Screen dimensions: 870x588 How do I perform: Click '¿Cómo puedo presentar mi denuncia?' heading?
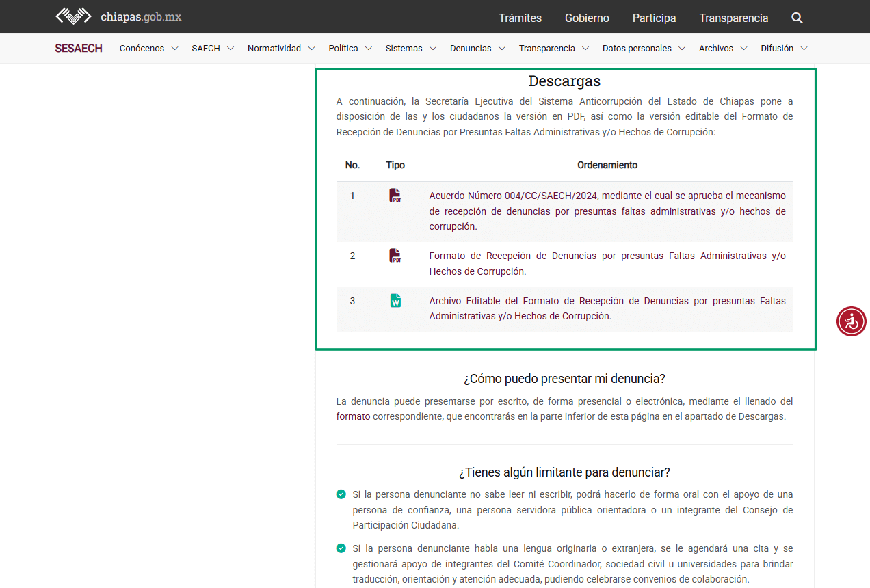[564, 379]
